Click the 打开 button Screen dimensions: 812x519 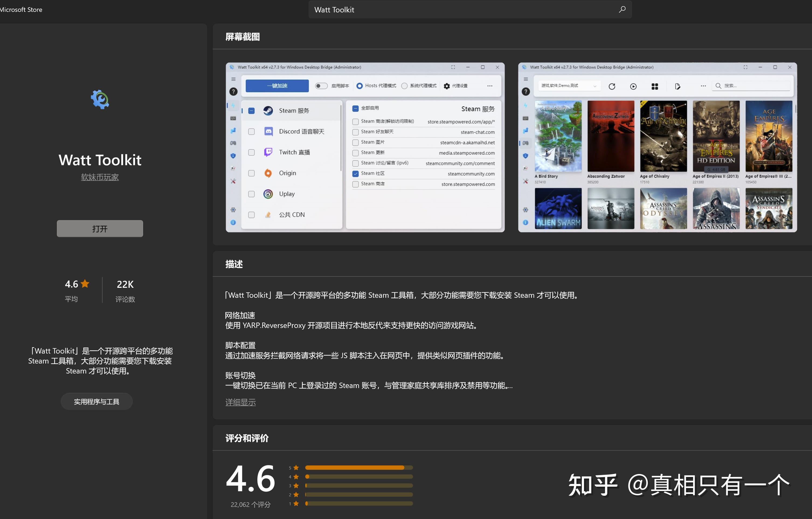[100, 229]
